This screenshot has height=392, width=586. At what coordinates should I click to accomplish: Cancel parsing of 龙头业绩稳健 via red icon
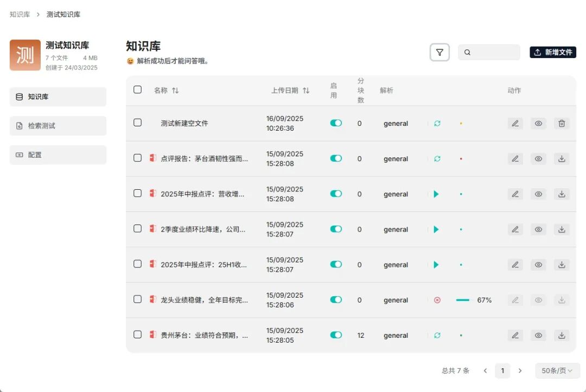pos(437,300)
